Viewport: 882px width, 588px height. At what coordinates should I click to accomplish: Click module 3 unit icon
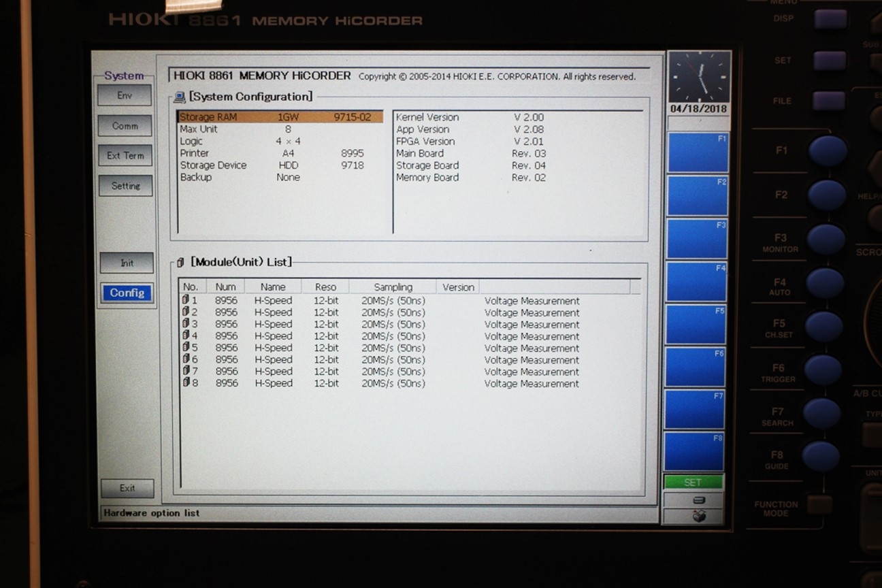click(x=185, y=324)
